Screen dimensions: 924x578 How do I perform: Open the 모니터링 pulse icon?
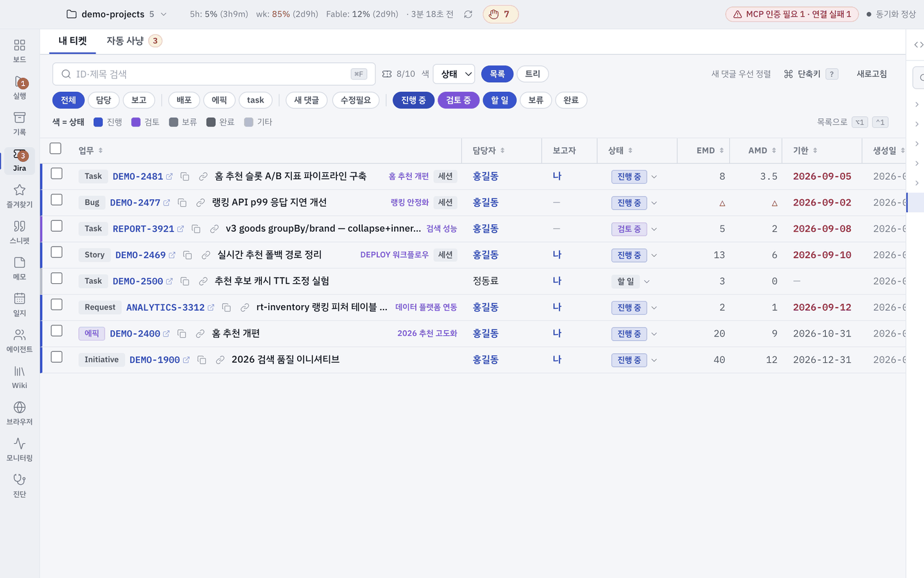tap(19, 443)
